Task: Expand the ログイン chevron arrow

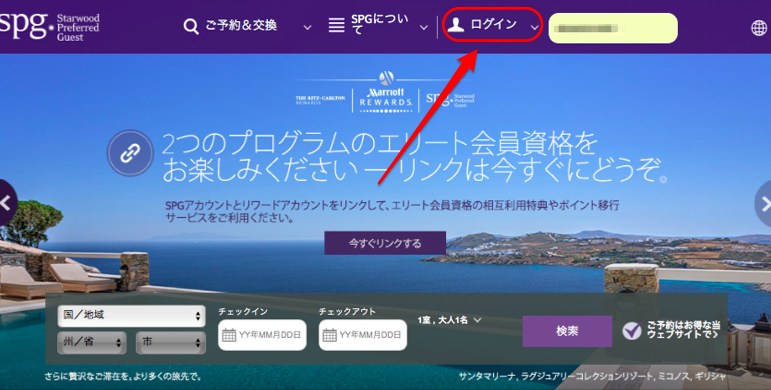Action: tap(534, 27)
